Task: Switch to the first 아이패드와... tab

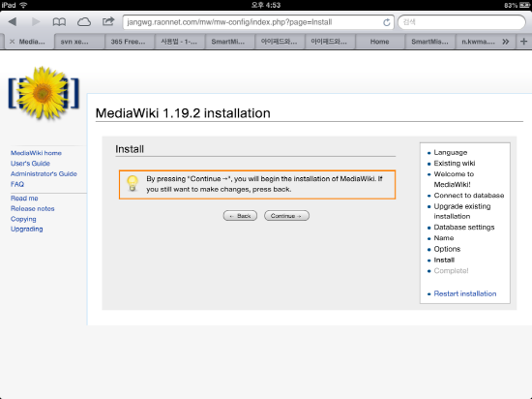Action: 280,42
